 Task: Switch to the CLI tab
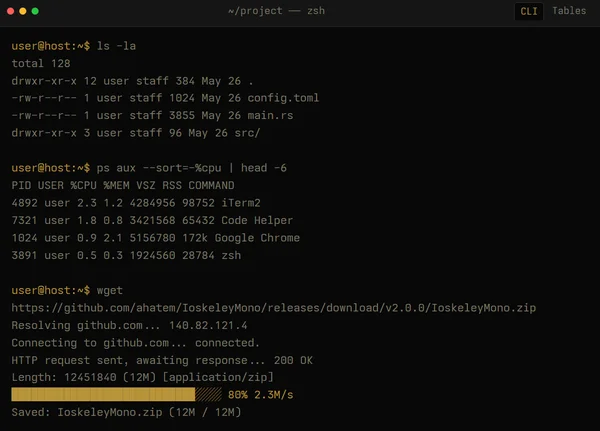529,11
